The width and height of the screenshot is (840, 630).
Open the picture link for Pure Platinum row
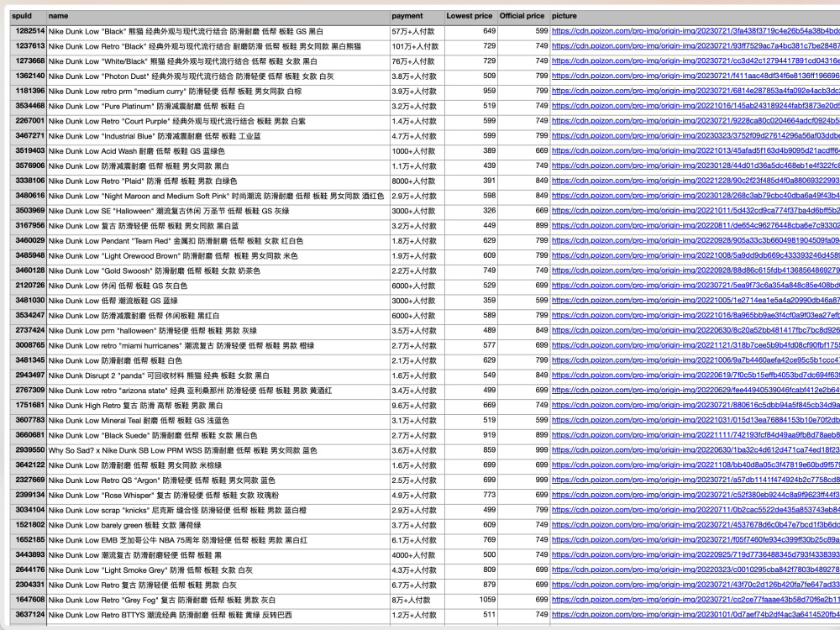(696, 107)
